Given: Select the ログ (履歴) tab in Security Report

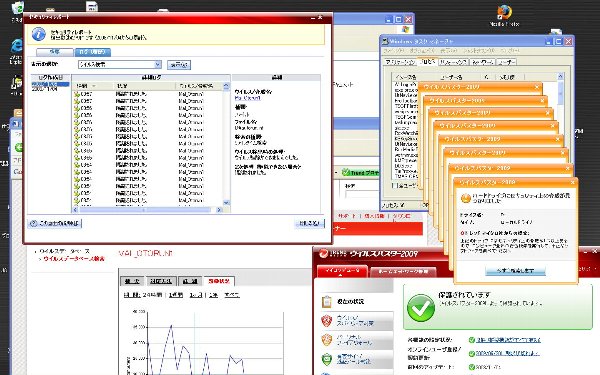Looking at the screenshot, I should (93, 52).
